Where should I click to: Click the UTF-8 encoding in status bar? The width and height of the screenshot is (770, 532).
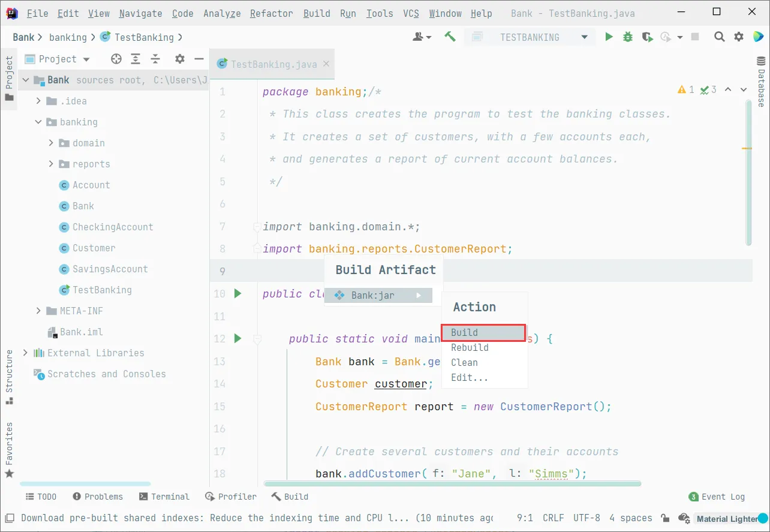coord(586,518)
